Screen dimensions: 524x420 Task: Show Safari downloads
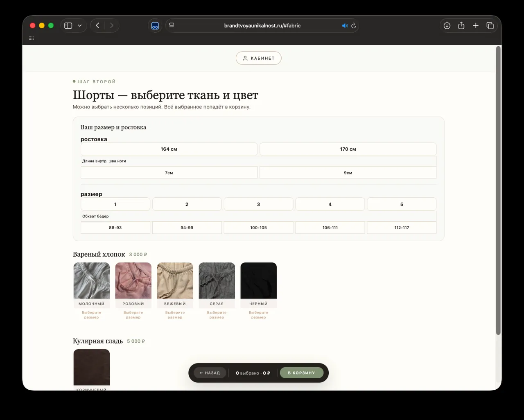coord(447,25)
